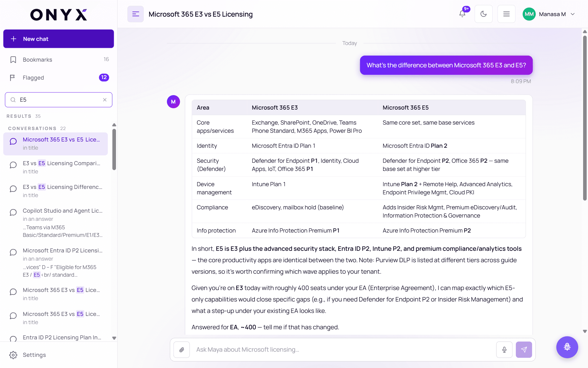Click the Settings gear icon
Viewport: 588px width, 368px height.
tap(13, 355)
